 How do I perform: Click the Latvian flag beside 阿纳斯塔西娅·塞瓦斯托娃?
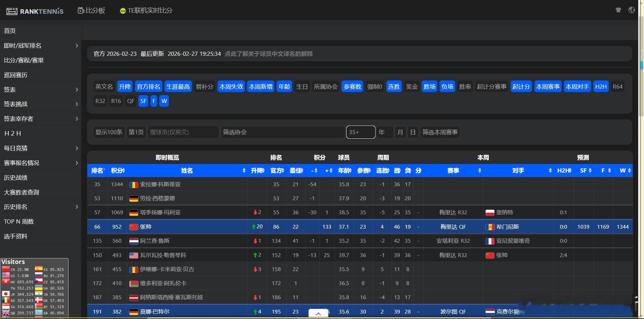pyautogui.click(x=134, y=297)
